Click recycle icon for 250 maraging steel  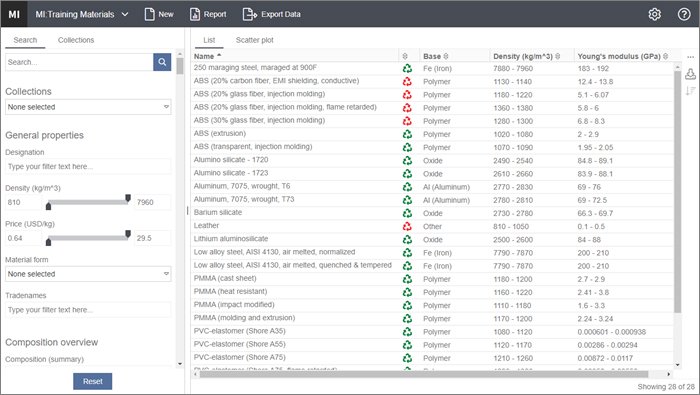pos(407,69)
